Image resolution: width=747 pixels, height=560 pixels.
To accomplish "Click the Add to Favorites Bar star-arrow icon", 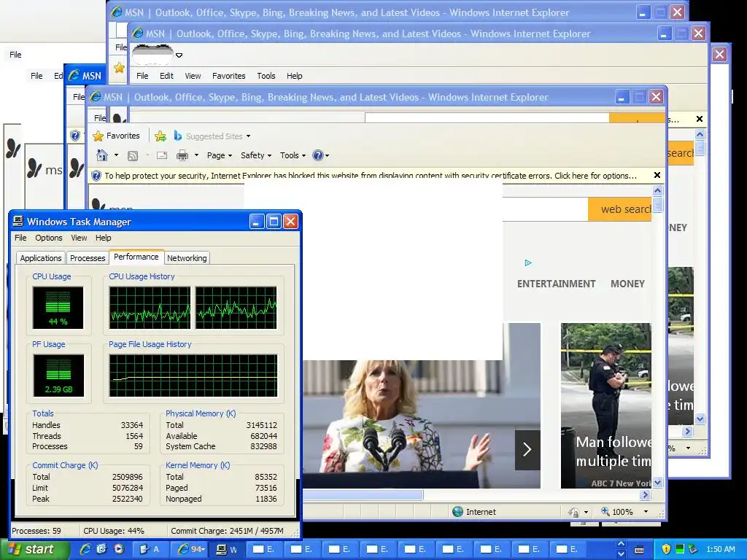I will pos(160,136).
